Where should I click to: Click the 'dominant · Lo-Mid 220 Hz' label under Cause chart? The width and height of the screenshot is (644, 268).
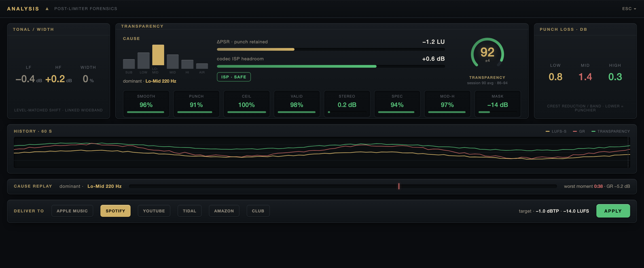coord(150,81)
